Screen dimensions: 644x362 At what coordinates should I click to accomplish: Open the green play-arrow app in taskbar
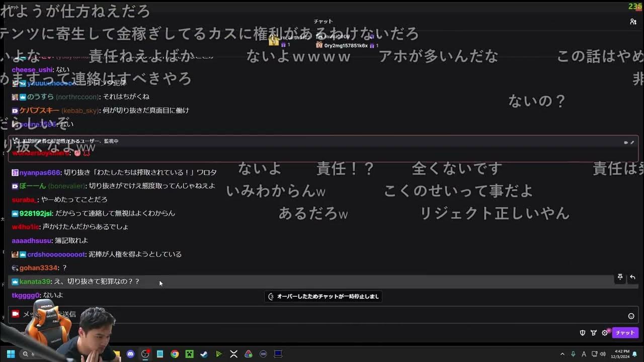(219, 354)
